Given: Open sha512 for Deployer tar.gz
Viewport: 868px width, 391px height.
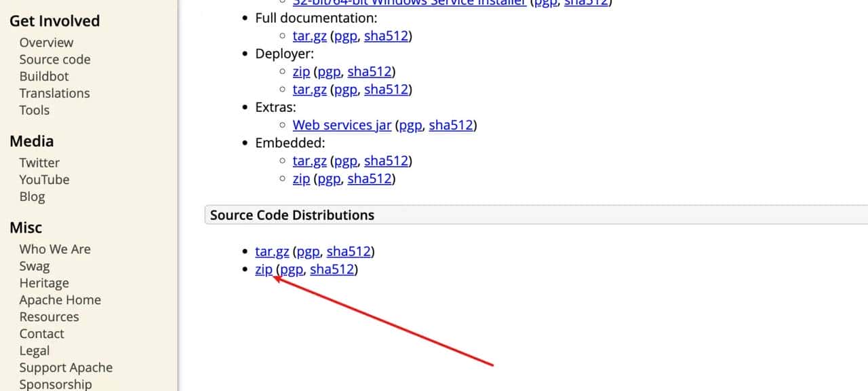Looking at the screenshot, I should [x=387, y=89].
